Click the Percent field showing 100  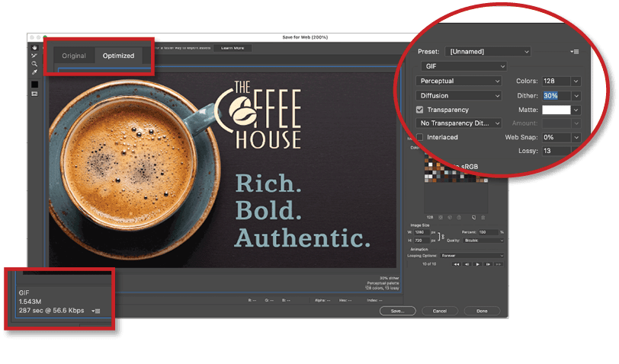[x=489, y=232]
